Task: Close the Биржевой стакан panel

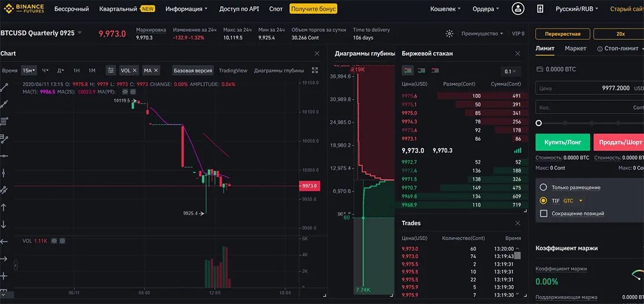Action: pos(518,53)
